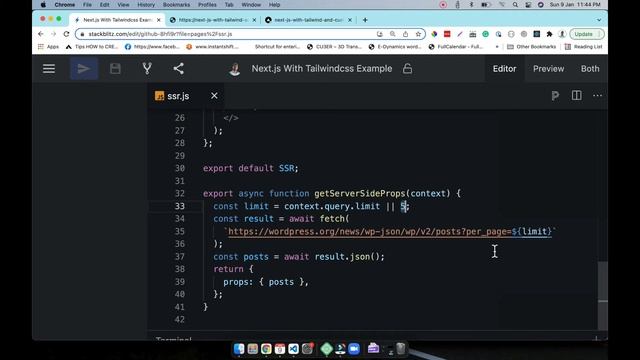Switch to Both view
Screen dimensions: 640x360
(590, 69)
